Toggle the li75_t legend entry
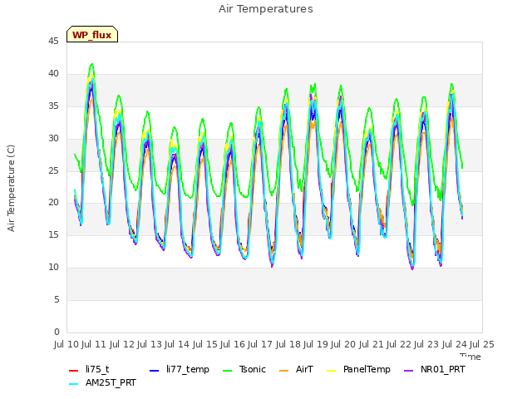The width and height of the screenshot is (532, 399). coord(89,369)
